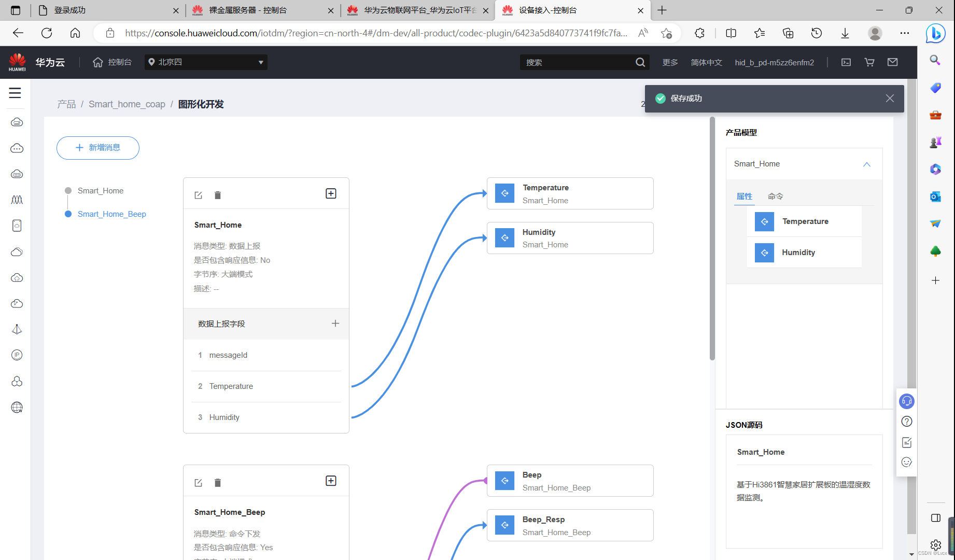This screenshot has height=560, width=955.
Task: Close the 保存成功 notification
Action: [890, 99]
